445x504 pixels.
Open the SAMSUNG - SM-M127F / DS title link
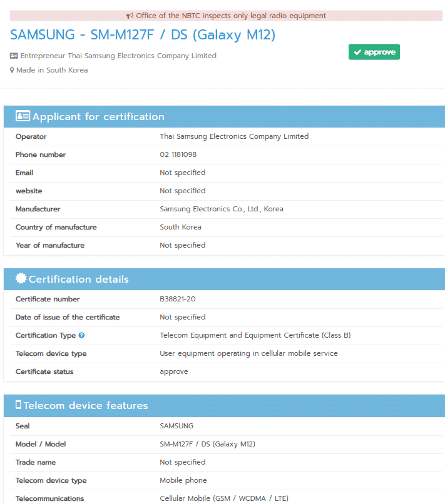click(x=143, y=35)
